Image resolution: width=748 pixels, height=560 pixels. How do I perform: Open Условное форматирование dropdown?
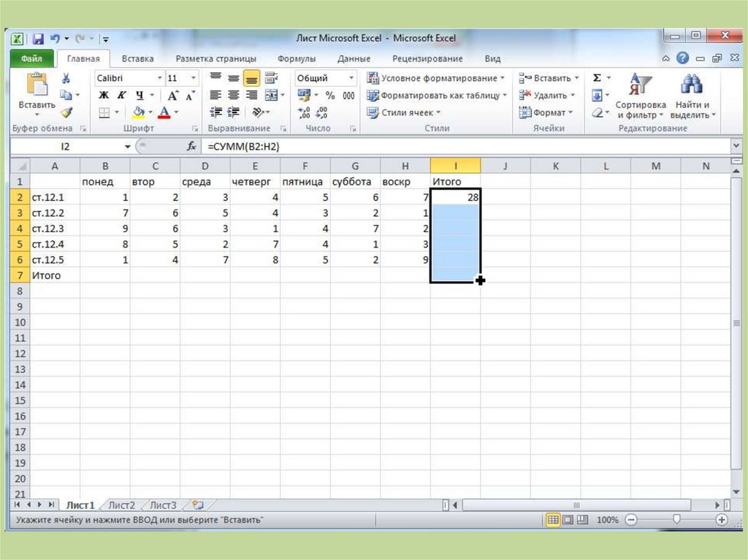click(437, 78)
